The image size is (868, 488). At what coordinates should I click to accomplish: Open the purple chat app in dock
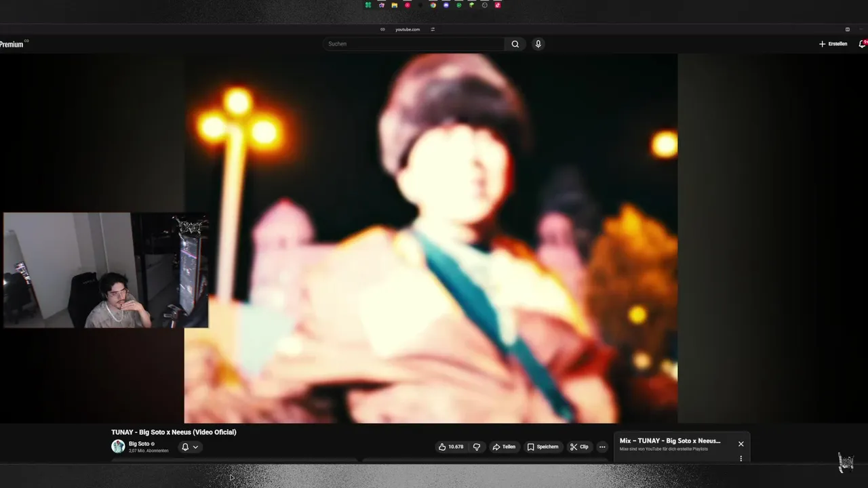tap(446, 5)
